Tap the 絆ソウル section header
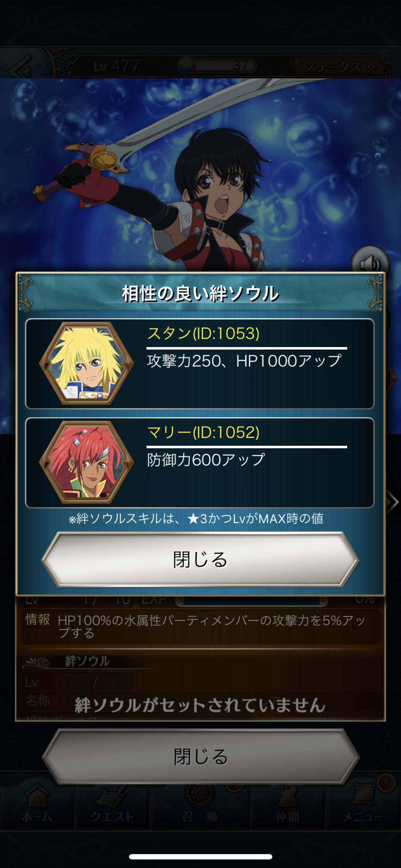Viewport: 401px width, 868px height. click(x=87, y=661)
